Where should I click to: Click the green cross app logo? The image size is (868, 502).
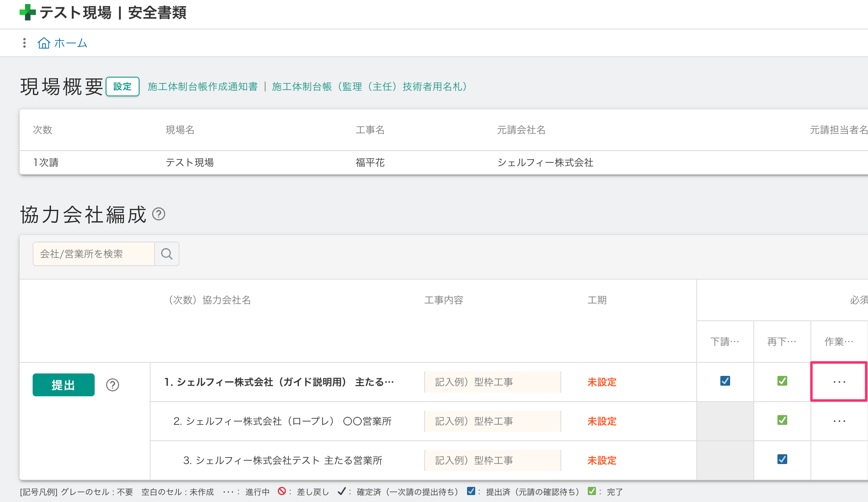[27, 12]
